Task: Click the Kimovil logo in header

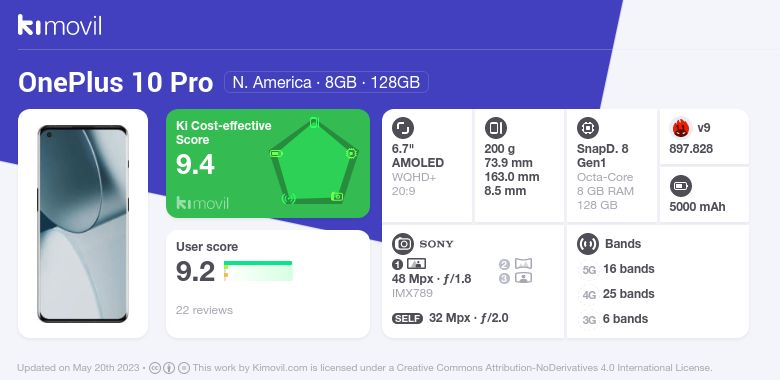Action: point(60,25)
